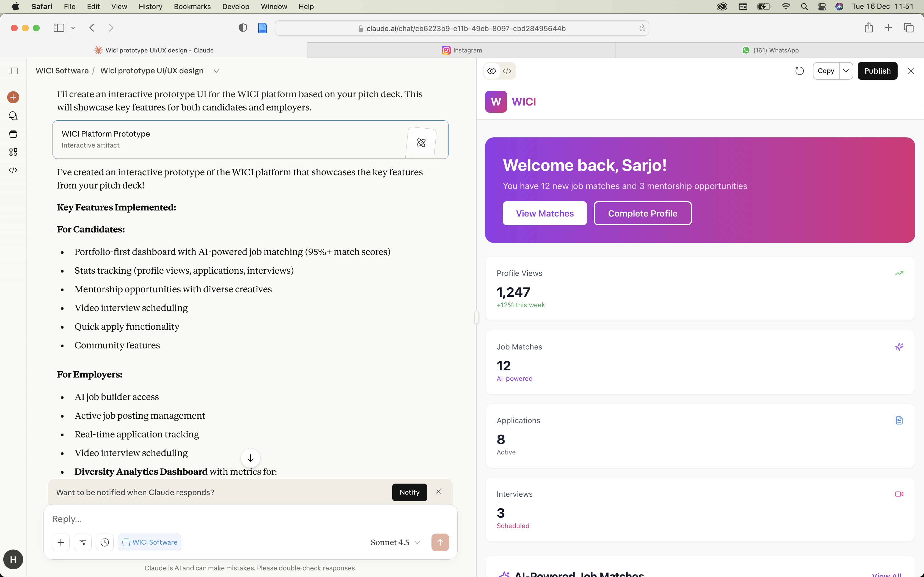
Task: Expand the chat title options chevron
Action: coord(216,71)
